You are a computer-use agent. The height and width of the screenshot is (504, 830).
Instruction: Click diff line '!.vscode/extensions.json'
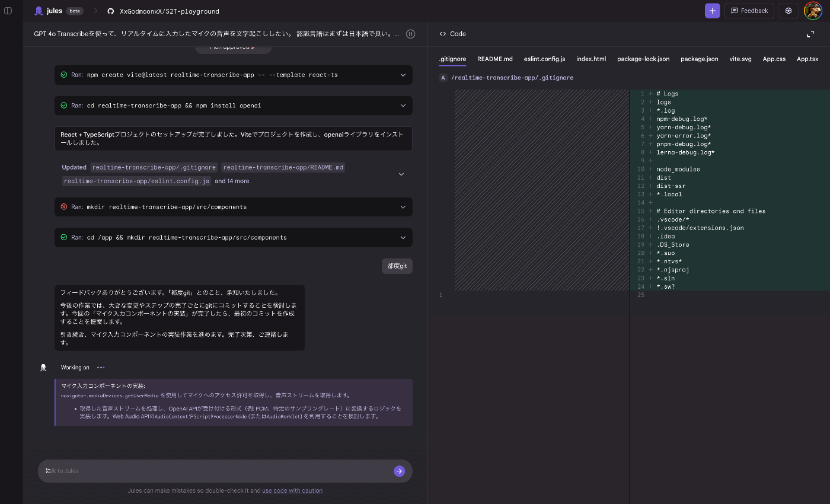point(700,228)
